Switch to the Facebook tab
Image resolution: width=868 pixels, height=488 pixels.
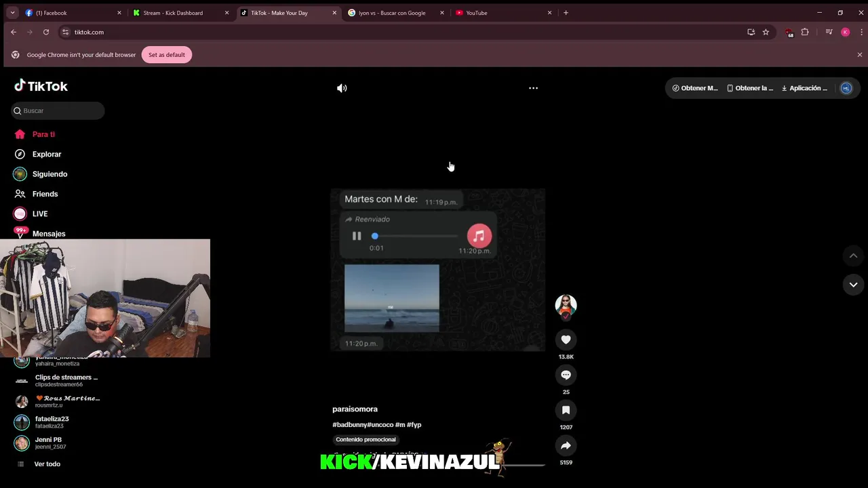[x=73, y=13]
